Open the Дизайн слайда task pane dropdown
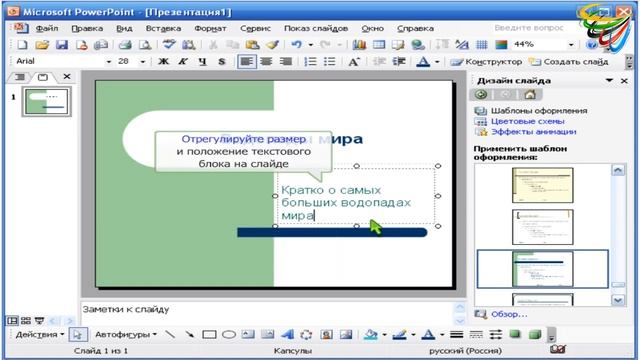This screenshot has height=360, width=640. point(609,80)
